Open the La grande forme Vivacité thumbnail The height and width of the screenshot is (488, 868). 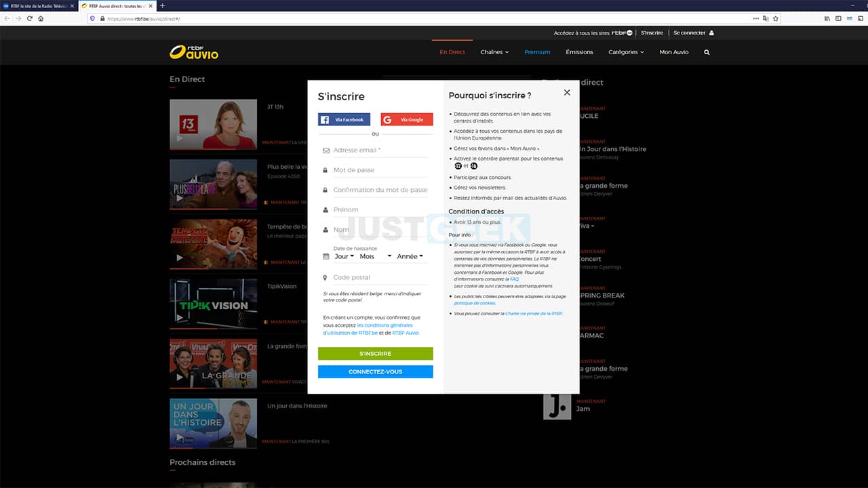213,364
